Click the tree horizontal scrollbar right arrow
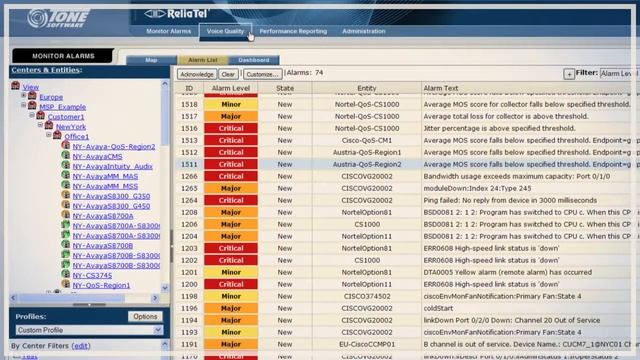Viewport: 640px width, 360px height. coord(155,298)
